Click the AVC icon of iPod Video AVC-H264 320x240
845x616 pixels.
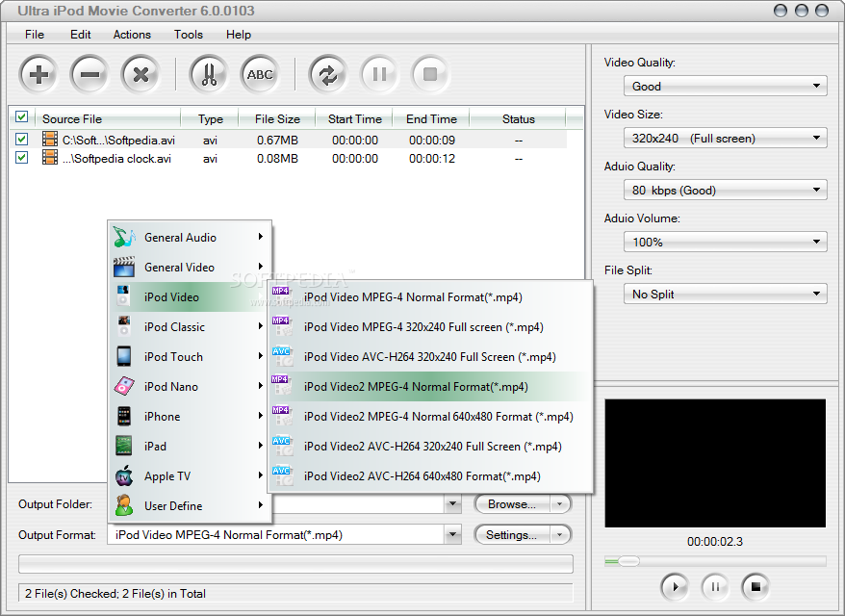pyautogui.click(x=282, y=356)
